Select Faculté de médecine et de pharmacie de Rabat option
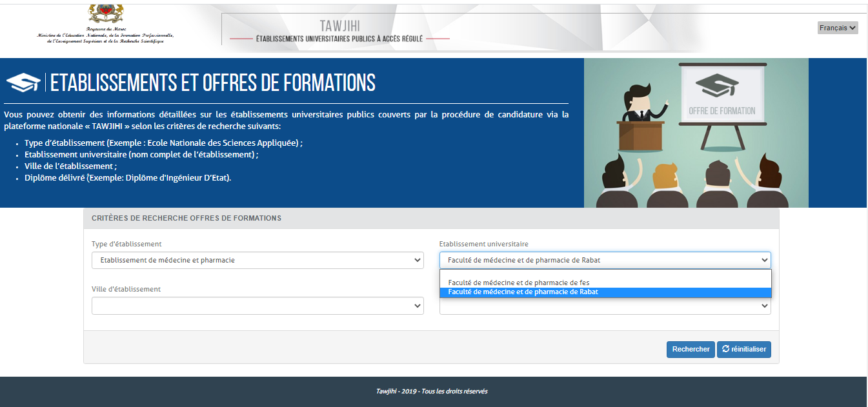The image size is (868, 407). pos(605,292)
